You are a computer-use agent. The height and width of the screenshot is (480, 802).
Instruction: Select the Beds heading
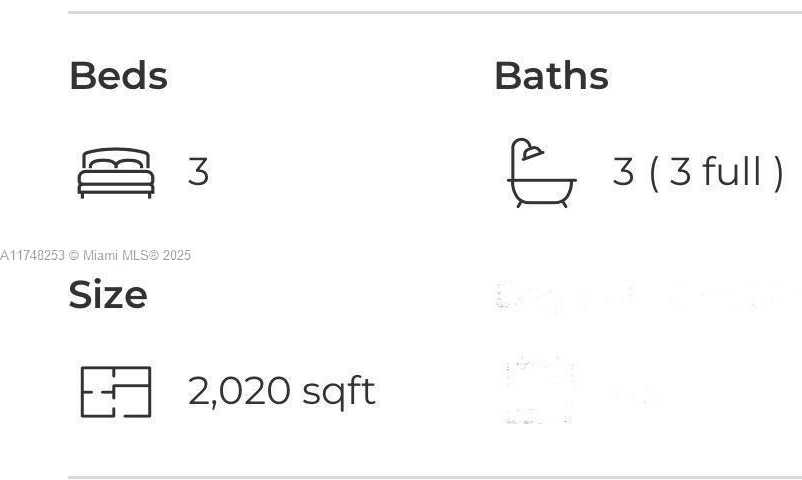tap(119, 76)
